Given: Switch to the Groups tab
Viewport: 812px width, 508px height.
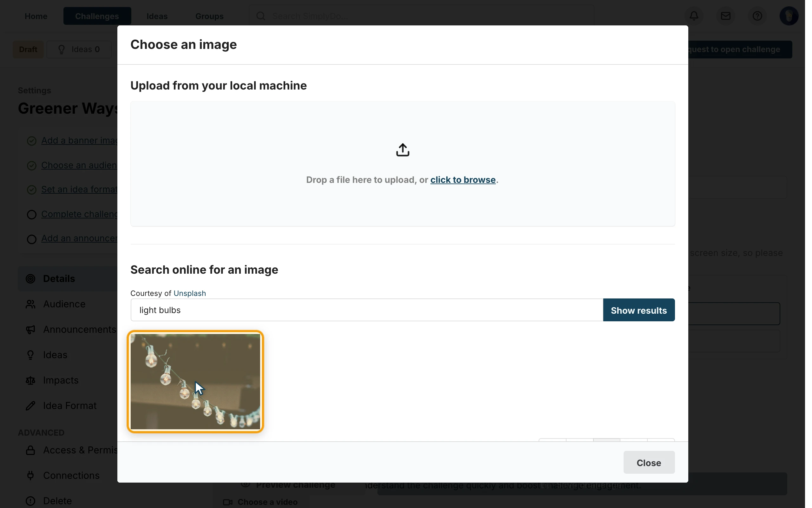Looking at the screenshot, I should [209, 16].
